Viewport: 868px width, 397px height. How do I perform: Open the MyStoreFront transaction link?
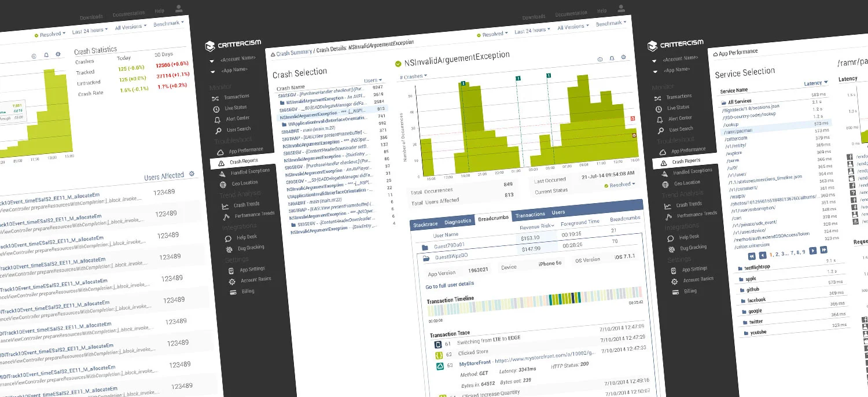pyautogui.click(x=475, y=363)
